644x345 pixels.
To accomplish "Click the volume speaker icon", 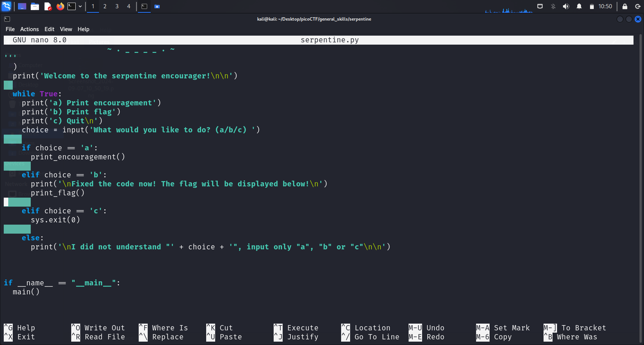I will [566, 6].
